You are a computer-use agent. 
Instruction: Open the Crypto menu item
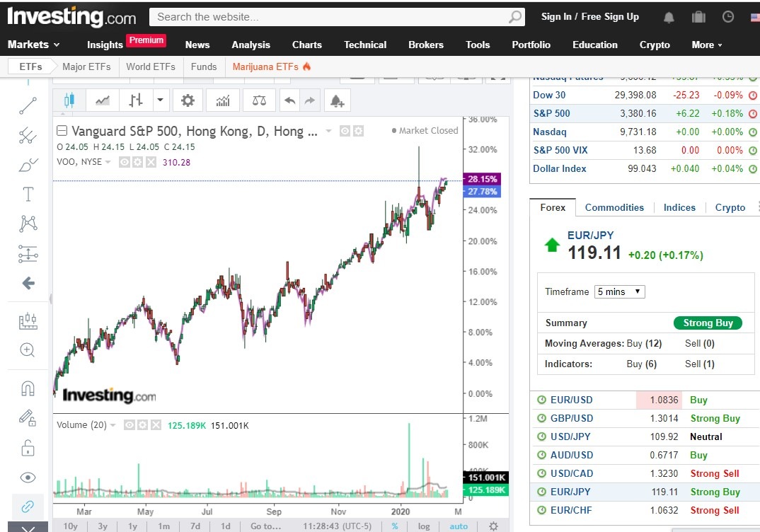pos(655,45)
